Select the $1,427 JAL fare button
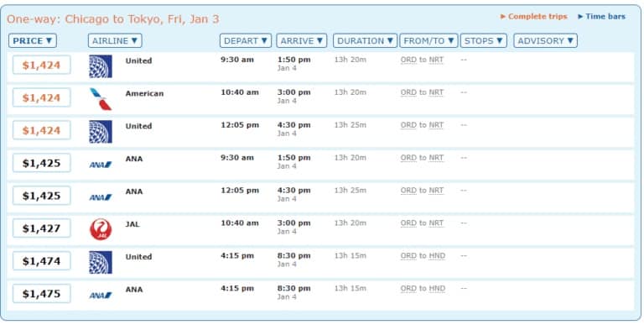Image resolution: width=644 pixels, height=330 pixels. click(x=41, y=228)
